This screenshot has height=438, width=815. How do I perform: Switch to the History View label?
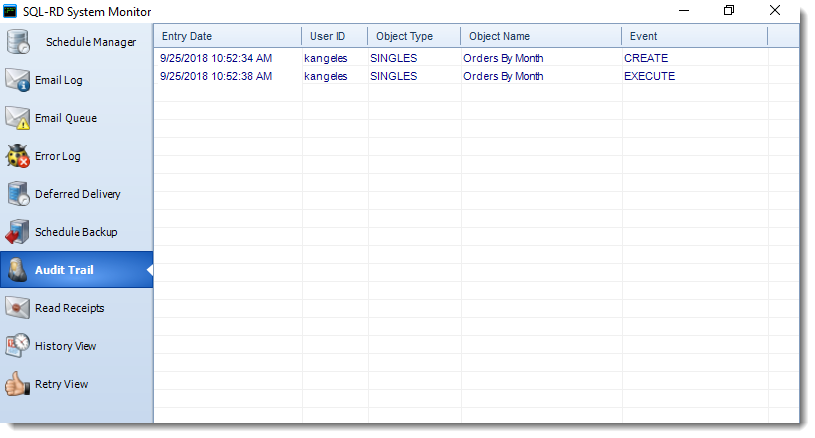tap(65, 346)
